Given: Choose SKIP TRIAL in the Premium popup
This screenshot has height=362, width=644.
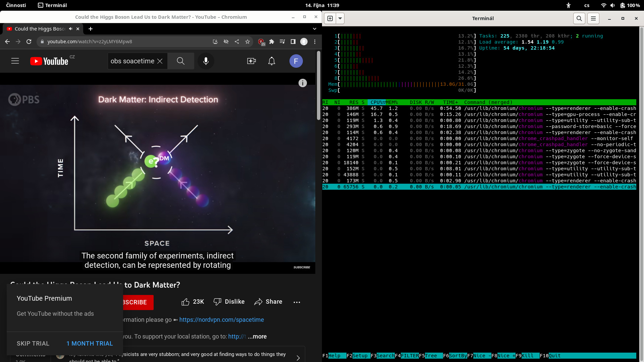Looking at the screenshot, I should 33,344.
